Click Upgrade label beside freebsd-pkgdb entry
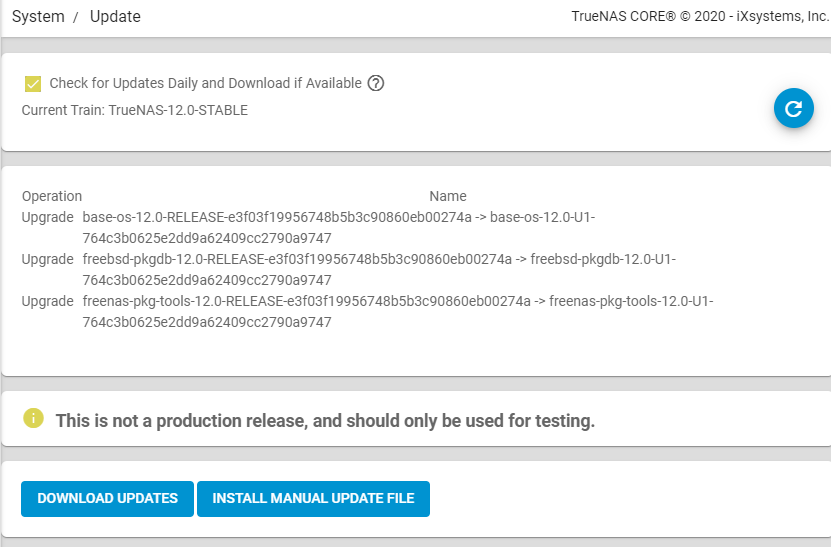The height and width of the screenshot is (547, 831). [x=48, y=259]
